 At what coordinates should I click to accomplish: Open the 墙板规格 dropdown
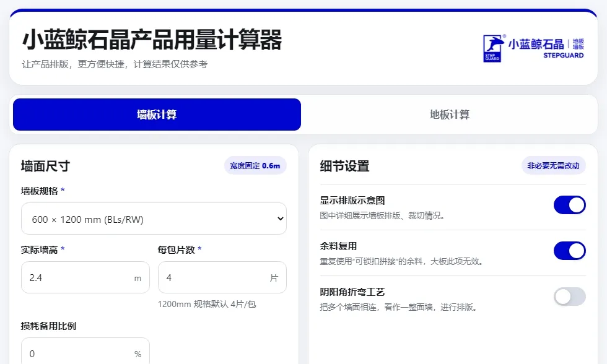(154, 219)
